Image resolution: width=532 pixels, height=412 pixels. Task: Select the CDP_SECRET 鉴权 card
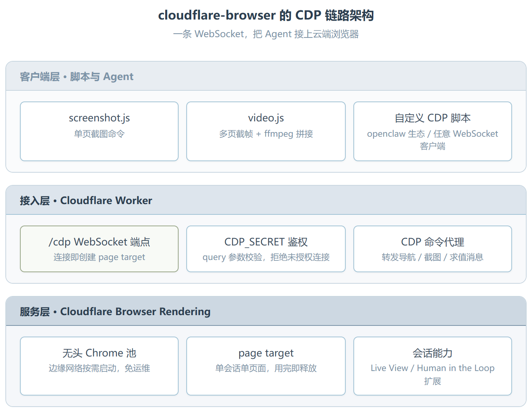[x=266, y=249]
